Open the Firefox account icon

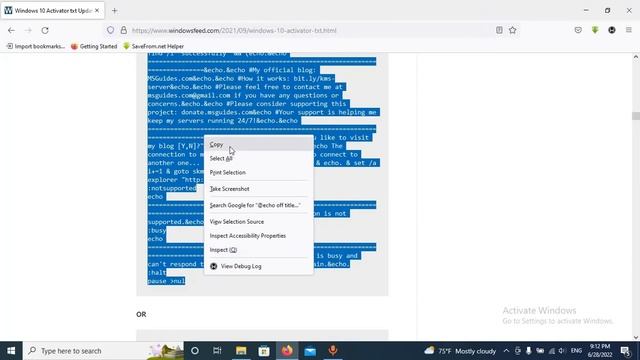pos(612,30)
